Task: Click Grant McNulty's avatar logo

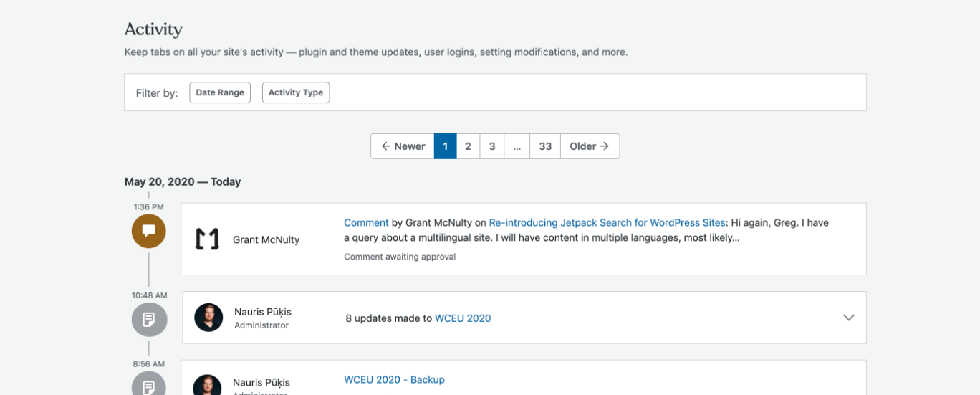Action: tap(207, 239)
